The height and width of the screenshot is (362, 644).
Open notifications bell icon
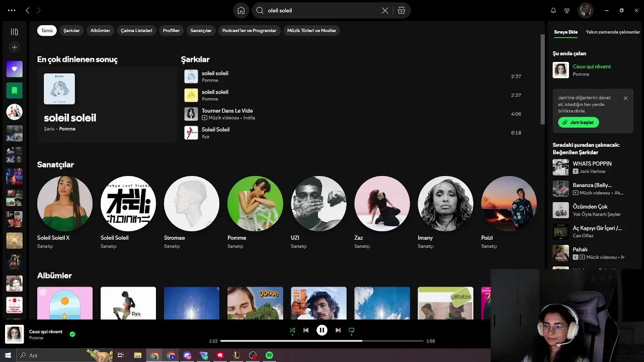pos(553,11)
